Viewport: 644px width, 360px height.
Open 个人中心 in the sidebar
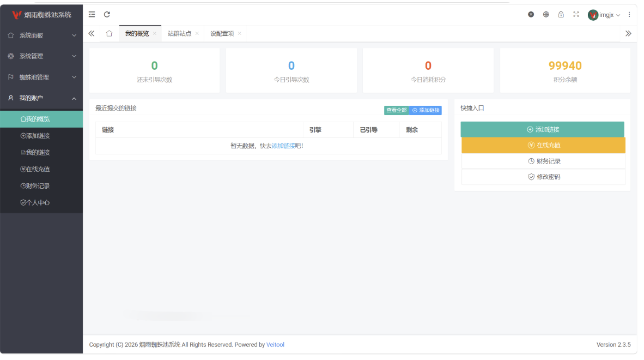click(x=41, y=202)
